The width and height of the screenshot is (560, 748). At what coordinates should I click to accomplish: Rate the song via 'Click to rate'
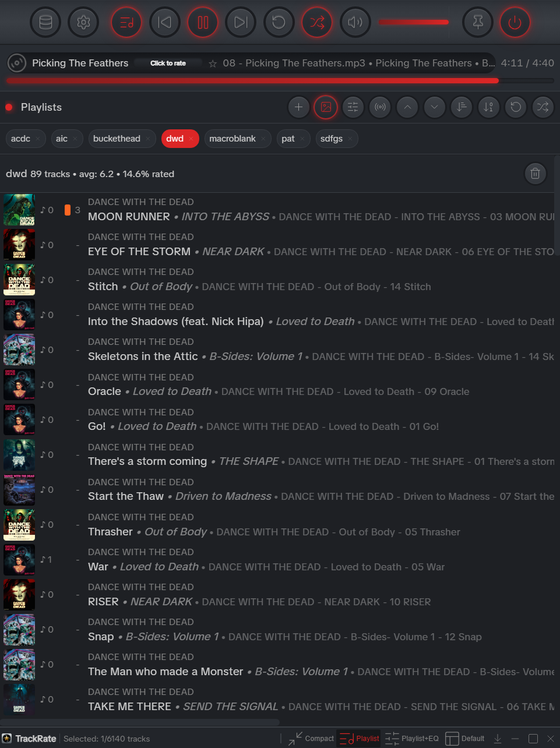tap(167, 63)
